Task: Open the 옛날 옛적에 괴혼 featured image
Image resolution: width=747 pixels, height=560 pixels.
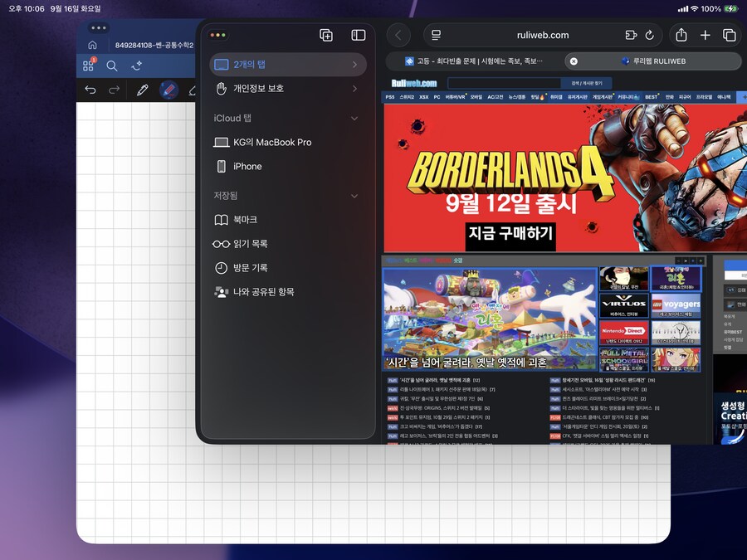Action: click(490, 319)
